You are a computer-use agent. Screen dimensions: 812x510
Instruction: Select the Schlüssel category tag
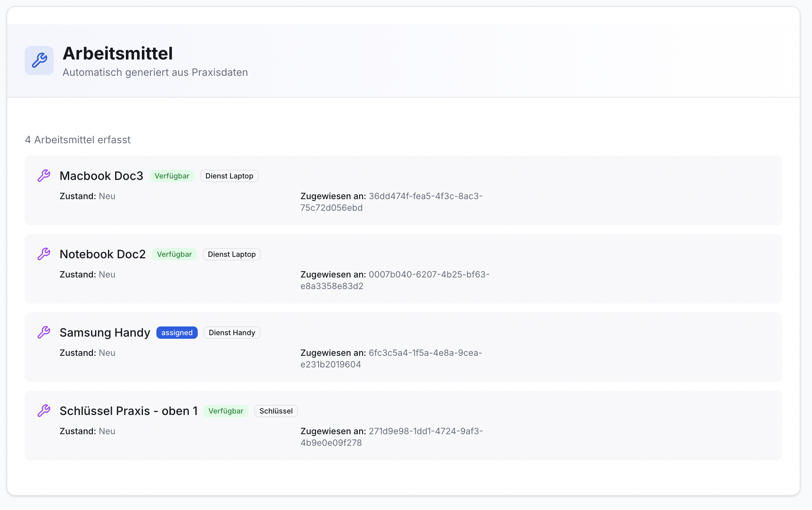276,411
